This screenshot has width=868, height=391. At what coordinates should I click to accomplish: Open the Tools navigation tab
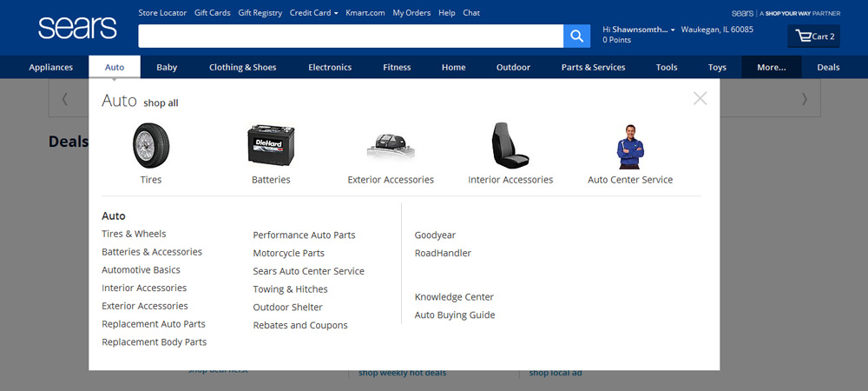tap(667, 67)
